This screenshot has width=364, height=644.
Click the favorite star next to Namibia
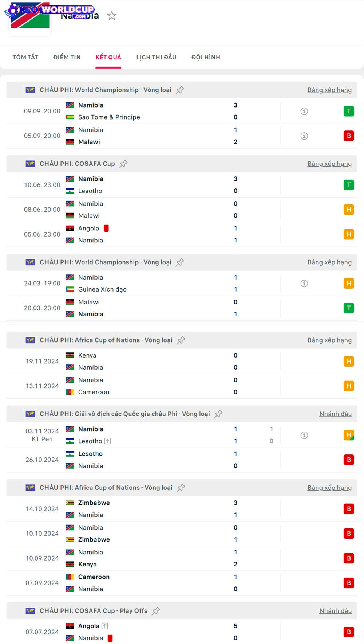click(x=112, y=16)
